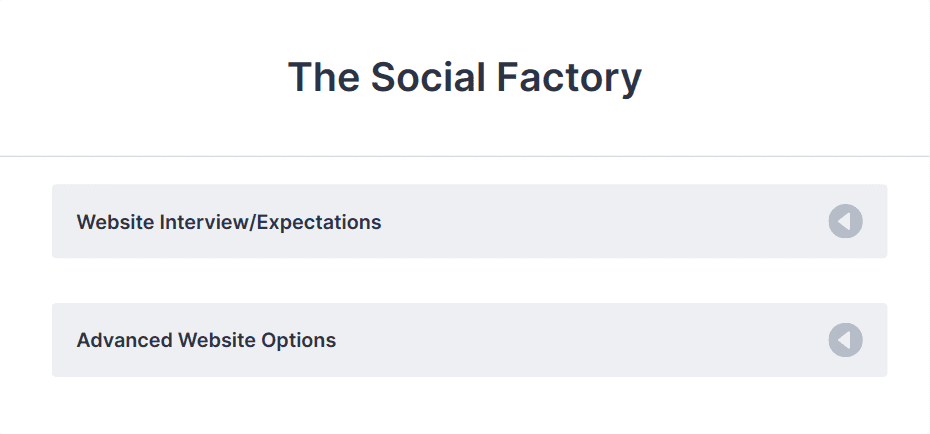
Task: Open Website Interview/Expectations via its circular triangle icon
Action: 845,221
